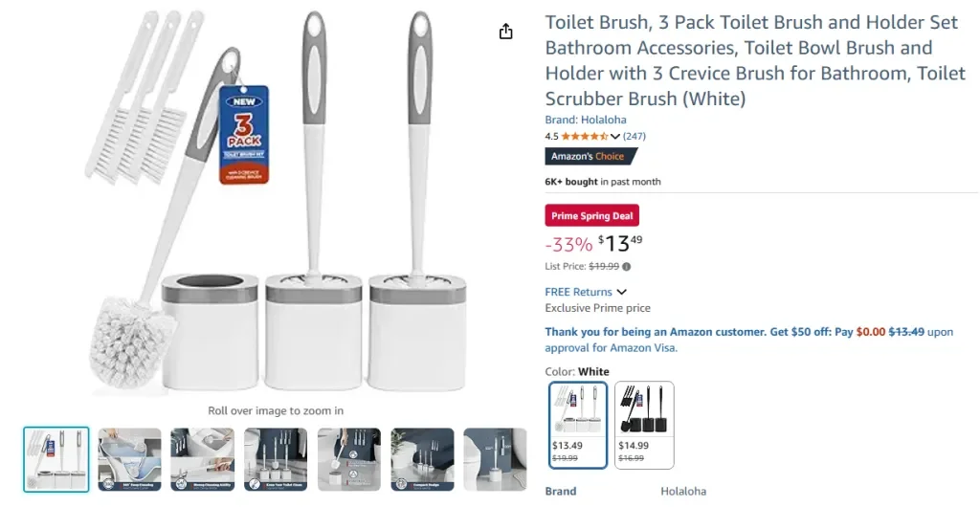Click the share icon above the product image
Image resolution: width=980 pixels, height=507 pixels.
[x=505, y=32]
